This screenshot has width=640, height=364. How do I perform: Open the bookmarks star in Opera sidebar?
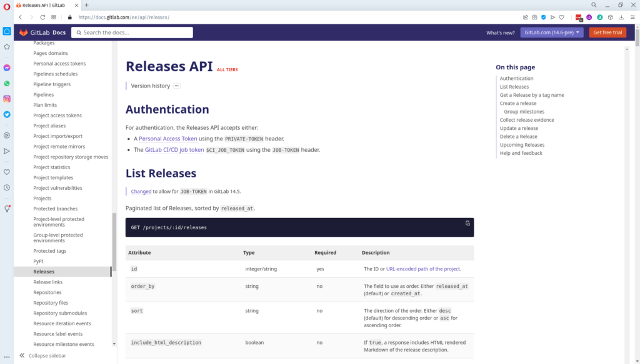click(7, 47)
